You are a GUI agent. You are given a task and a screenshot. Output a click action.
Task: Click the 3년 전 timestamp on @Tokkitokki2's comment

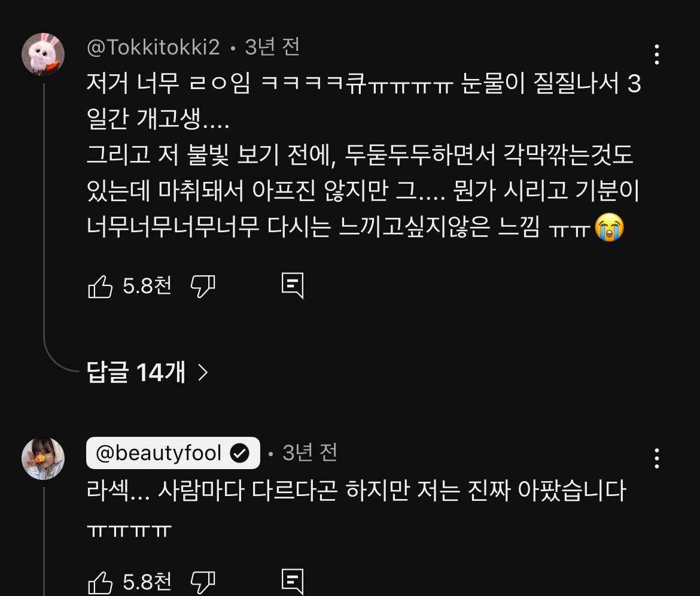coord(272,47)
